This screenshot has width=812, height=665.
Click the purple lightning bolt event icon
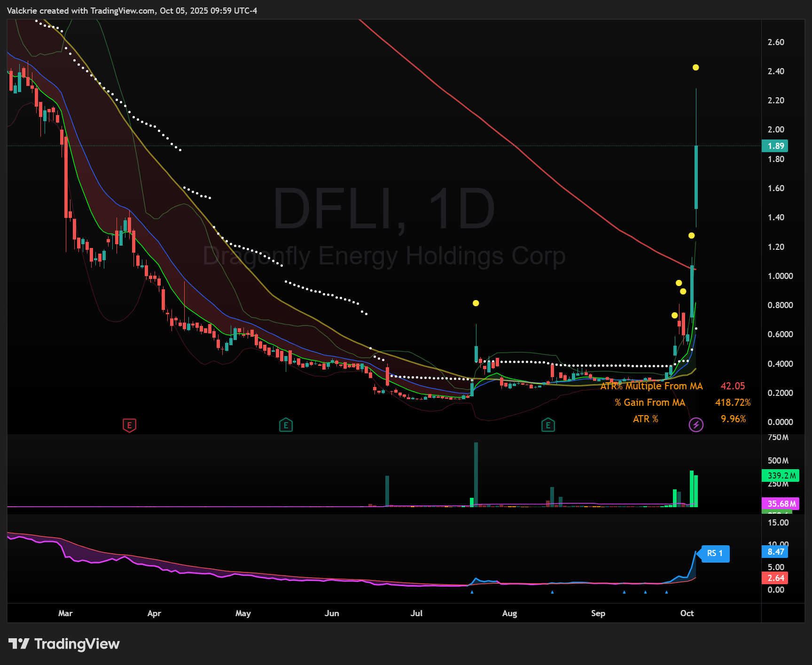click(x=696, y=425)
